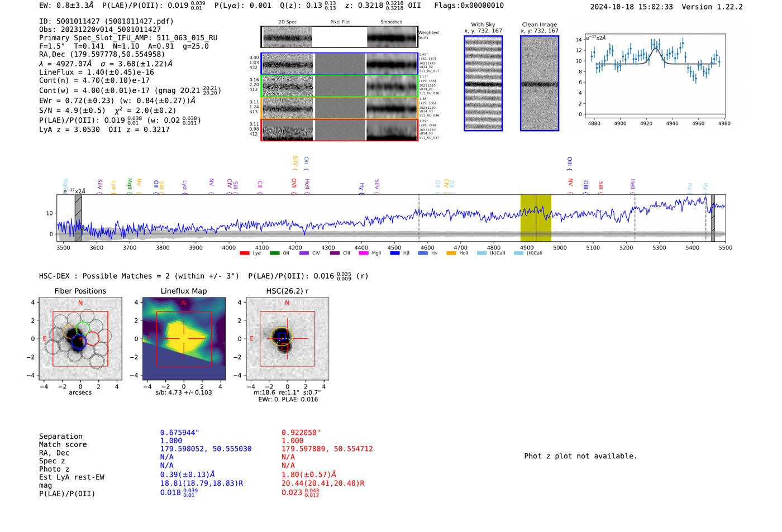
Task: Click the Lyα red legend swatch
Action: 244,253
